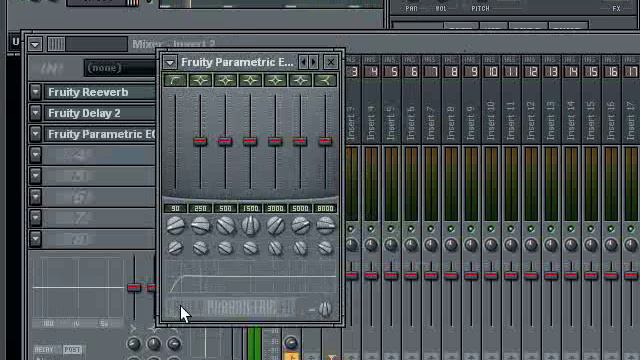Toggle the mute LED on Insert 11
This screenshot has width=640, height=360.
(x=511, y=229)
